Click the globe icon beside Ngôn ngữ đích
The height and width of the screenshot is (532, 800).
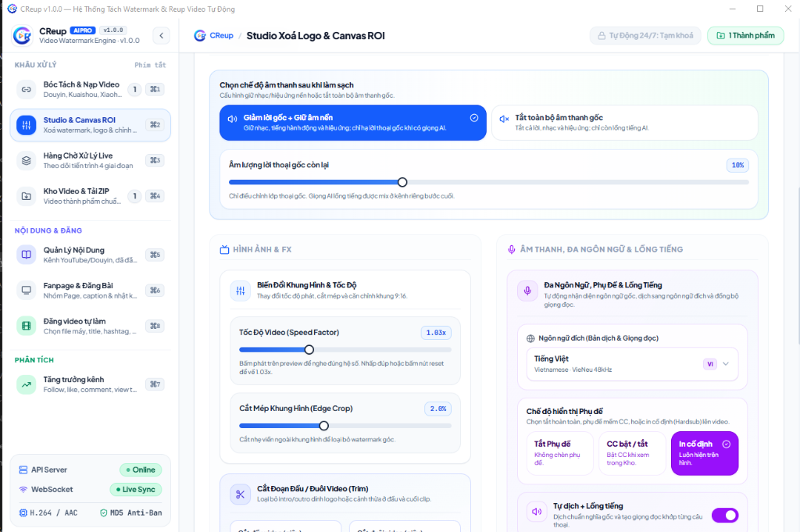pyautogui.click(x=530, y=338)
